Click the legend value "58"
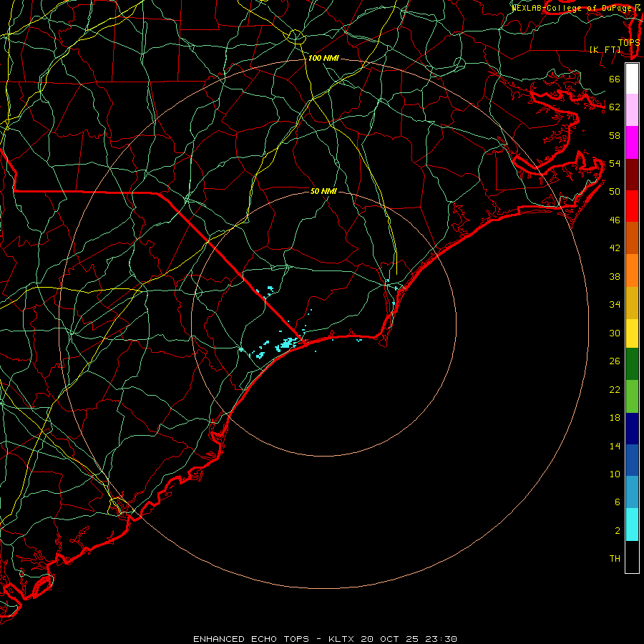Viewport: 644px width, 644px height. 615,135
